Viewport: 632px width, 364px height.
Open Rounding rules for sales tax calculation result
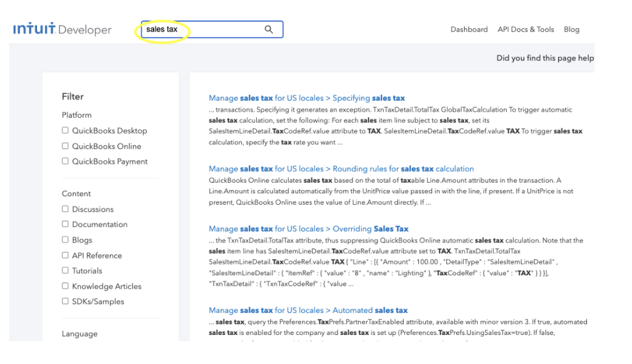[x=341, y=169]
